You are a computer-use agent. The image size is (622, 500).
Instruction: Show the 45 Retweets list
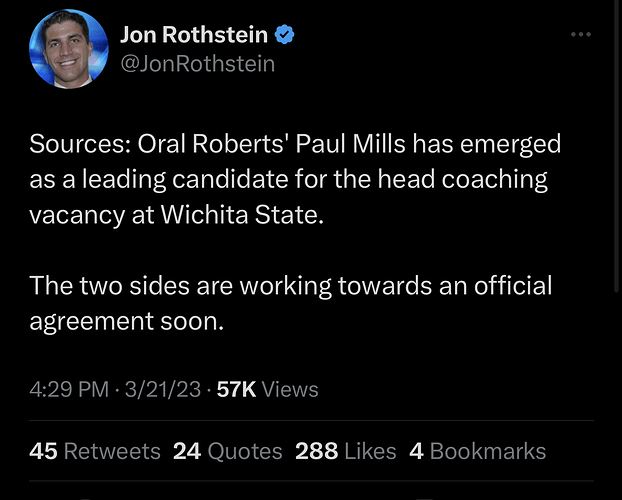pos(95,451)
